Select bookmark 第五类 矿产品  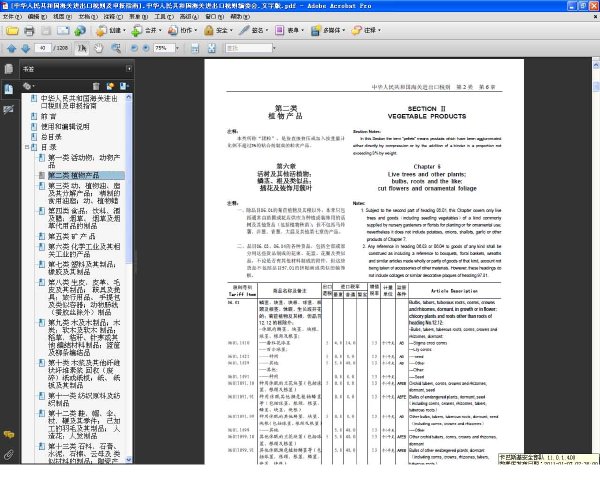tap(72, 236)
